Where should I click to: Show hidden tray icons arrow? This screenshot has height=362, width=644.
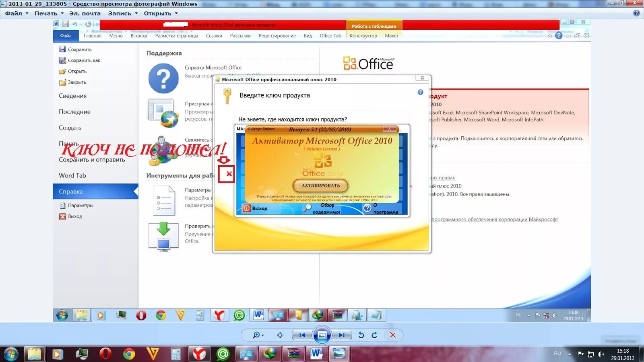pyautogui.click(x=570, y=354)
